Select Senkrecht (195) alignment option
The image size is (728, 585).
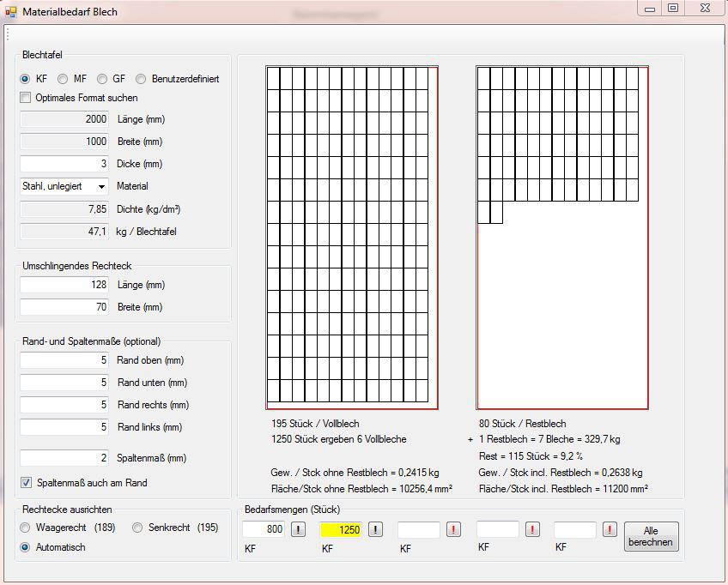tap(137, 528)
